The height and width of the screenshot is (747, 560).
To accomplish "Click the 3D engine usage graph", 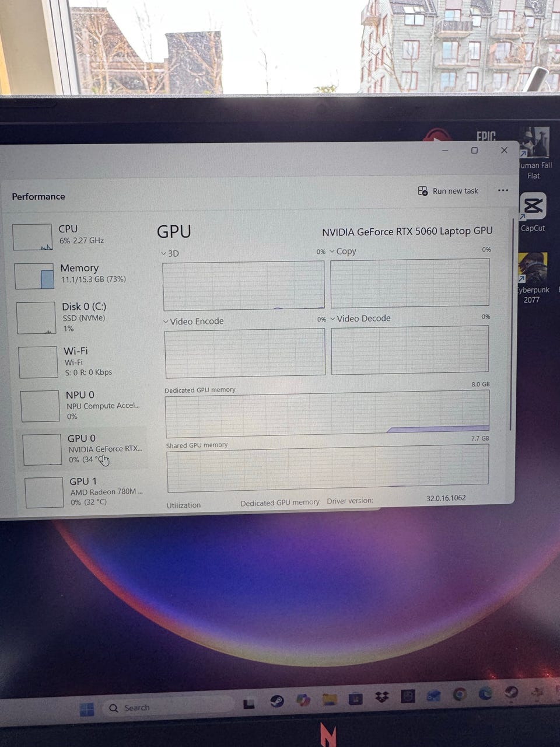I will [x=244, y=286].
